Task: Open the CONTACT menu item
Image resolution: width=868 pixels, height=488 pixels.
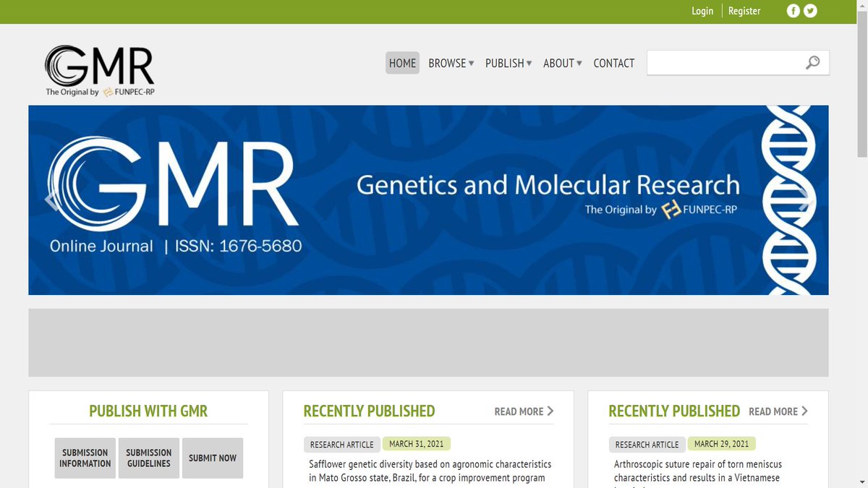Action: (x=614, y=63)
